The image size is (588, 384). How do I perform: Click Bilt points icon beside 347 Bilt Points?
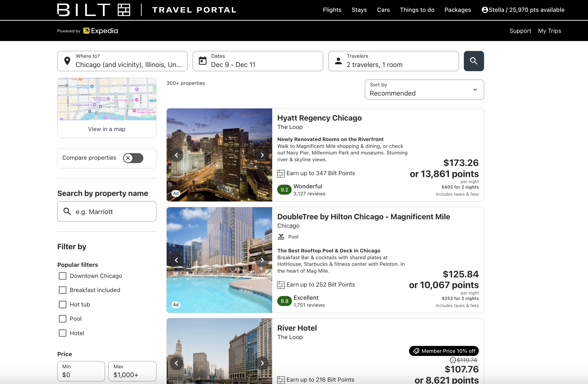point(281,173)
